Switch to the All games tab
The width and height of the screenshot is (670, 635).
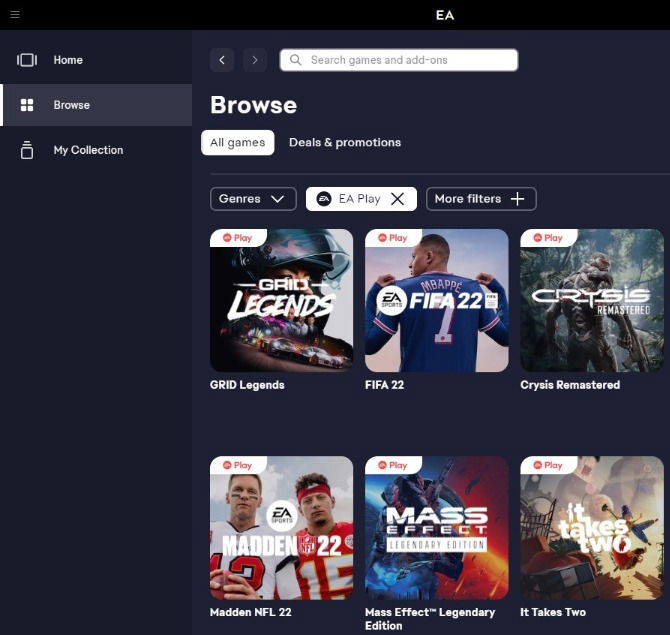238,143
